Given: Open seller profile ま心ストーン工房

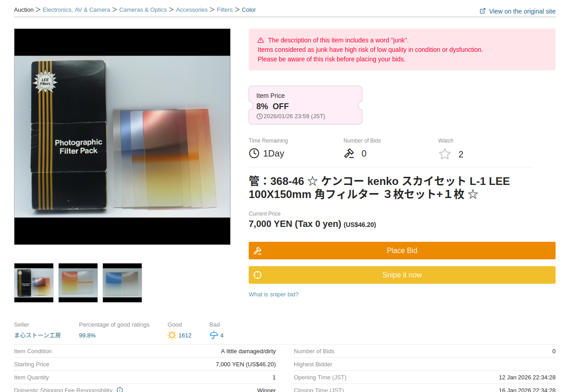Looking at the screenshot, I should point(37,335).
